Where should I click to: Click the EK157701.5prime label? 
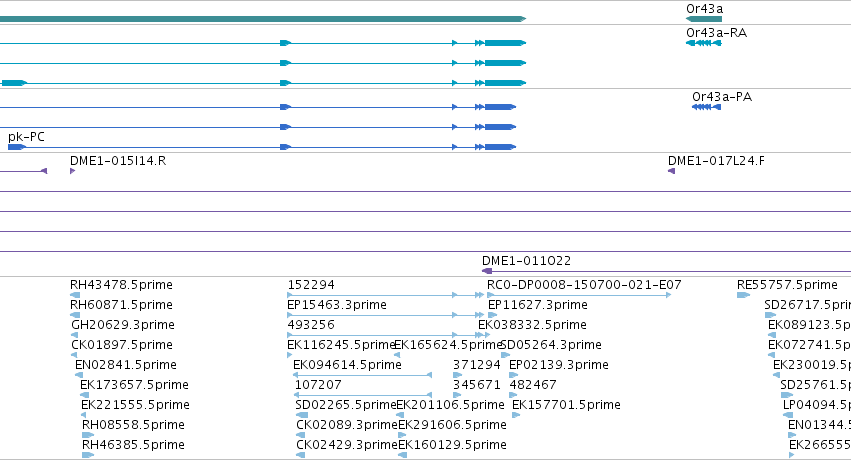coord(566,405)
